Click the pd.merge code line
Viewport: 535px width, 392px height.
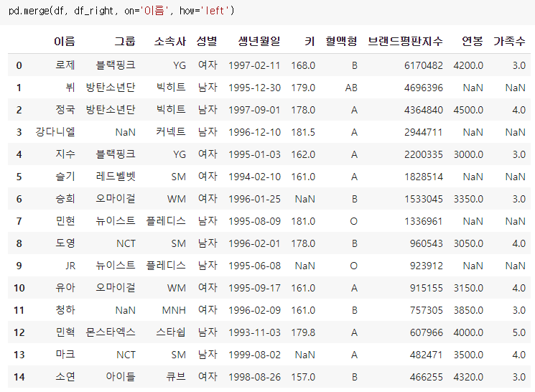(121, 11)
